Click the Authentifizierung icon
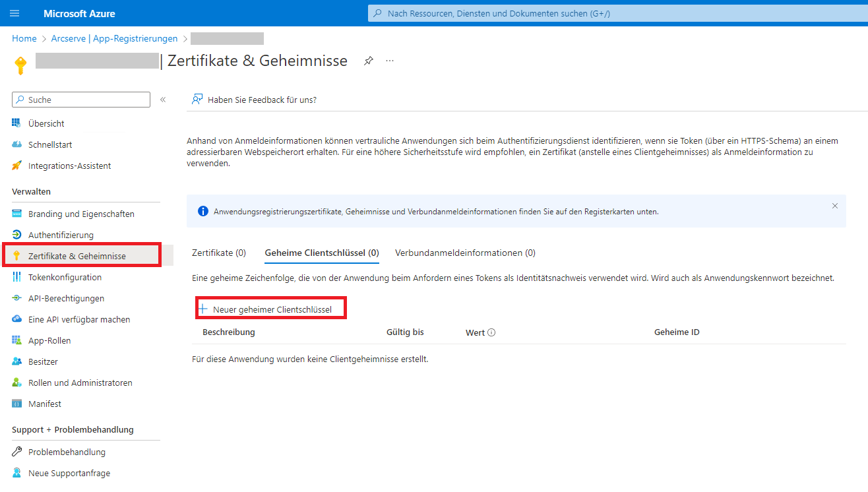Screen dimensions: 868x492 (x=16, y=235)
